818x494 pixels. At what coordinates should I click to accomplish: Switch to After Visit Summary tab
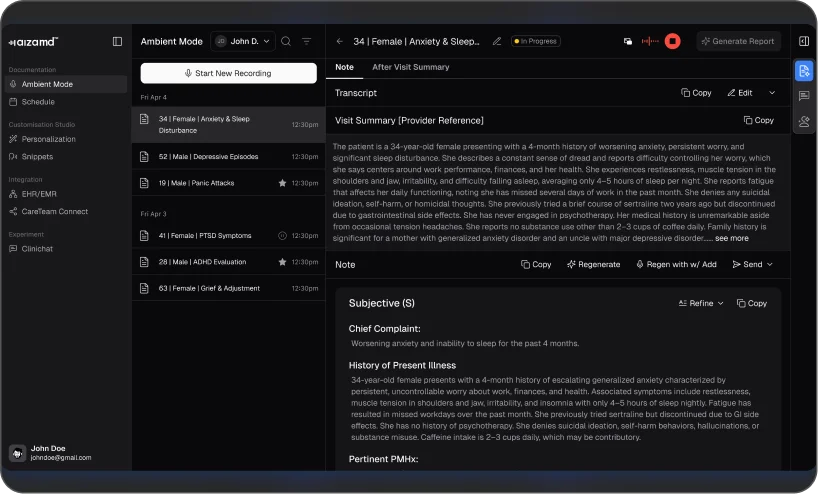(410, 67)
